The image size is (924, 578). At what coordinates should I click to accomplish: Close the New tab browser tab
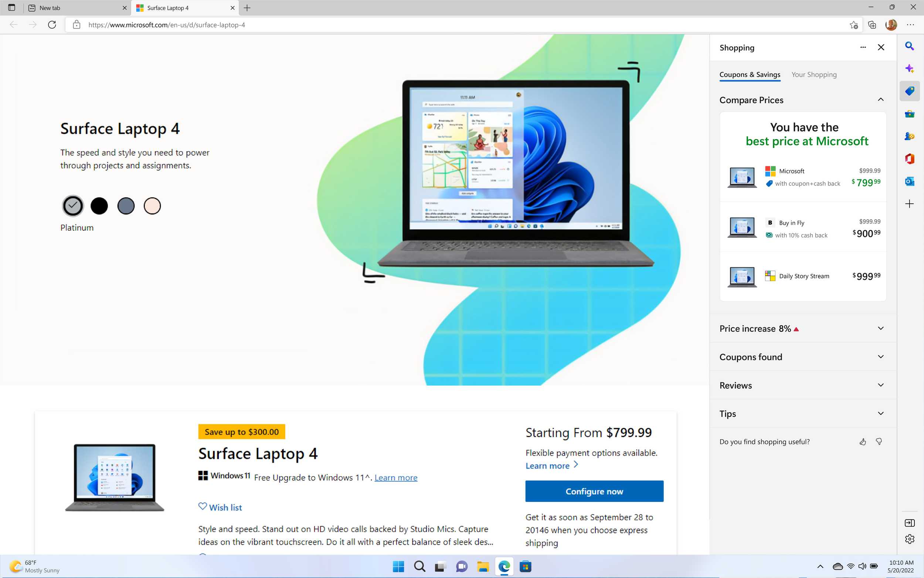[x=124, y=8]
